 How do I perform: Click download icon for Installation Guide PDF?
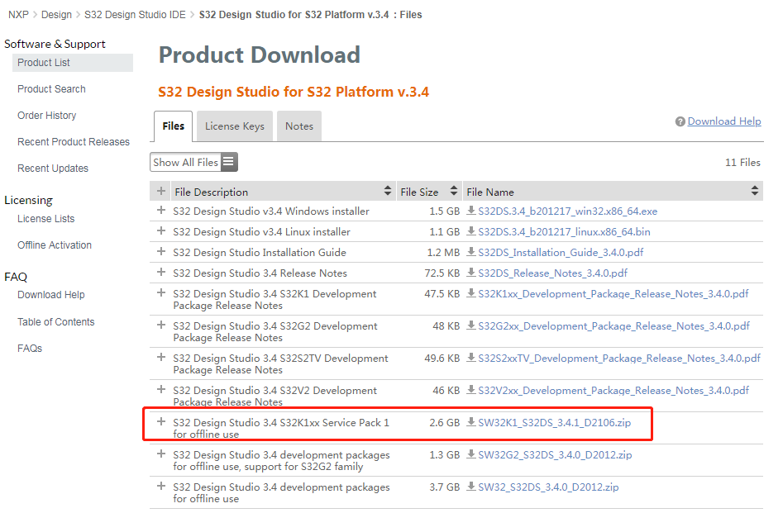471,253
